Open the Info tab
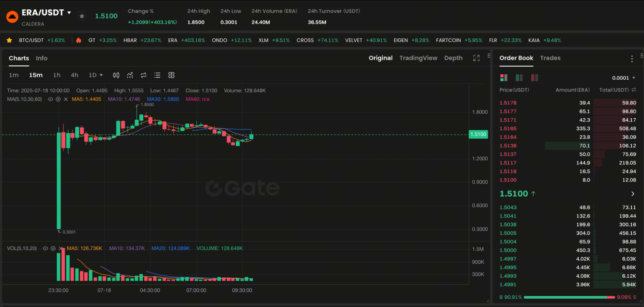Image resolution: width=644 pixels, height=307 pixels. tap(42, 58)
